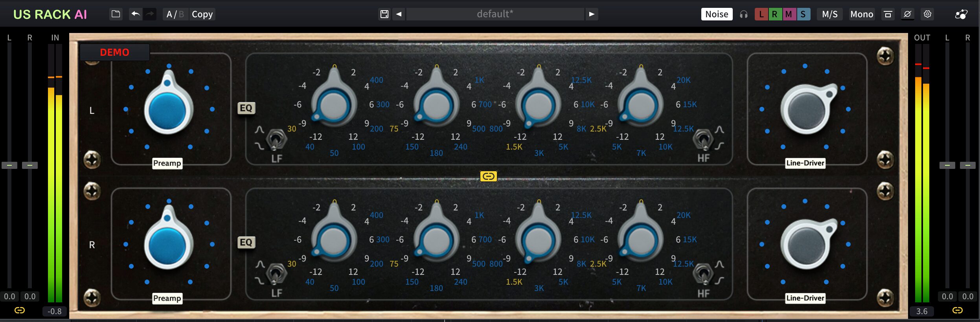Open the preset folder icon

(116, 14)
